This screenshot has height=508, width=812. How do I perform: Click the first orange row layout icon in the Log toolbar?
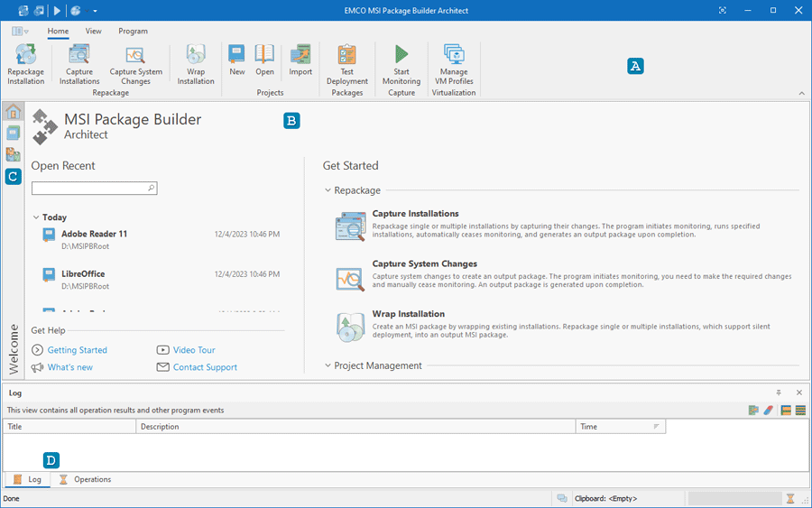pos(786,411)
